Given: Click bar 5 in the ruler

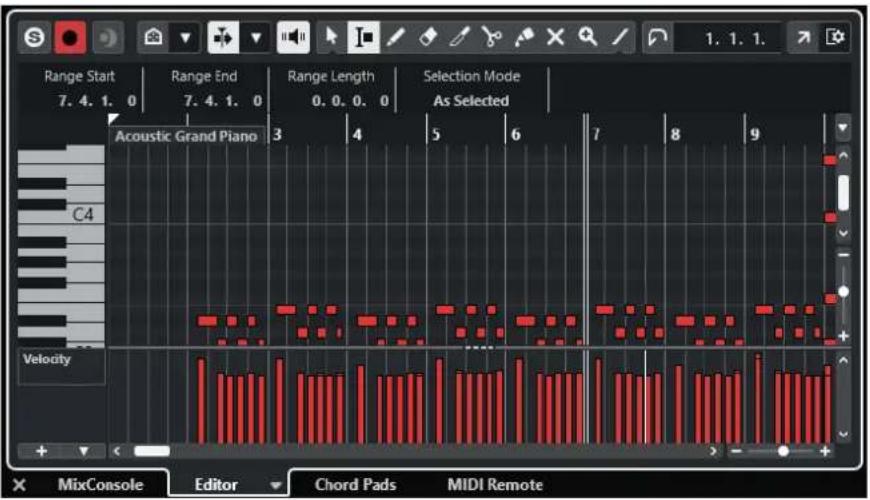Looking at the screenshot, I should click(436, 134).
